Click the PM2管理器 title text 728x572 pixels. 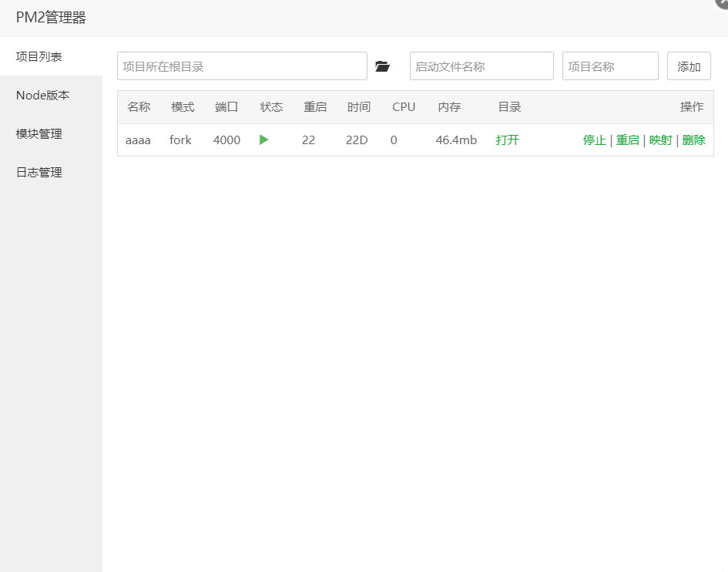(51, 18)
